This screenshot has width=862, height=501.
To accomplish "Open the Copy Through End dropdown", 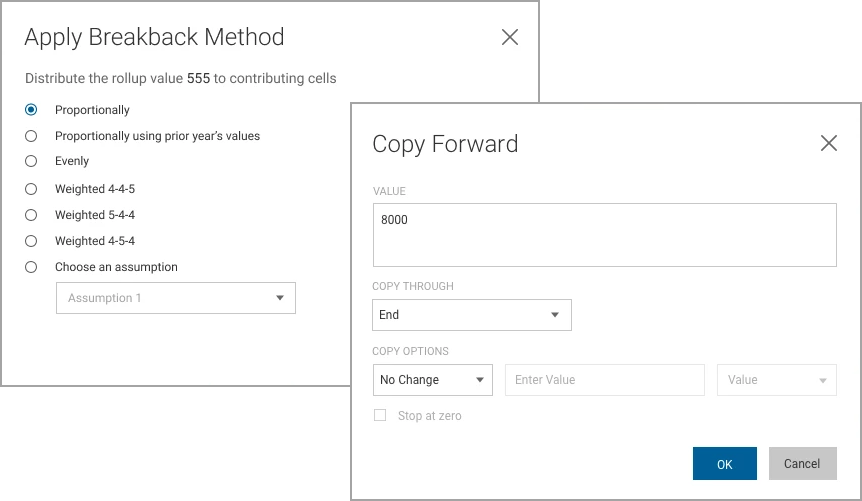I will coord(472,315).
